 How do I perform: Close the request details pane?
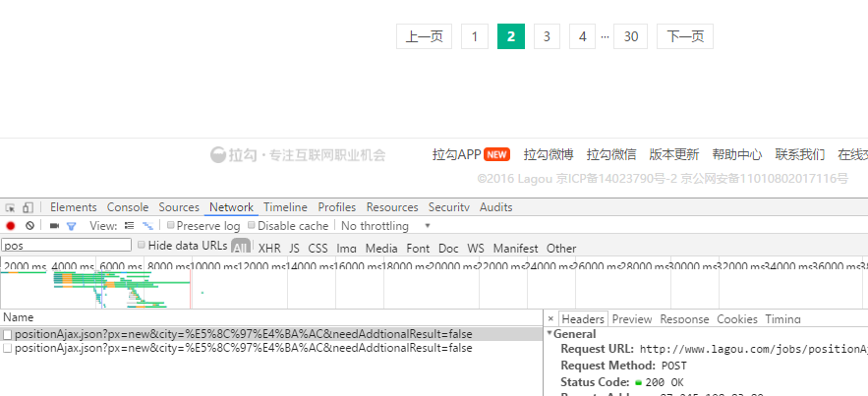[550, 319]
